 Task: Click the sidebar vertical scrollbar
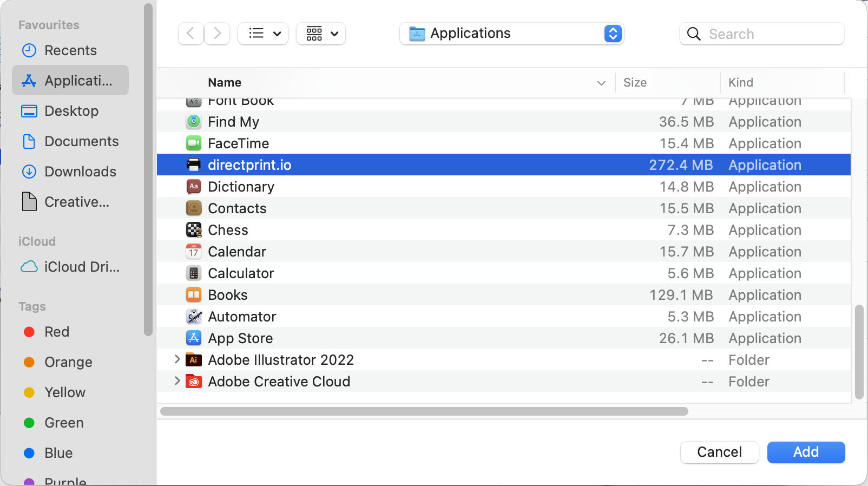point(148,169)
